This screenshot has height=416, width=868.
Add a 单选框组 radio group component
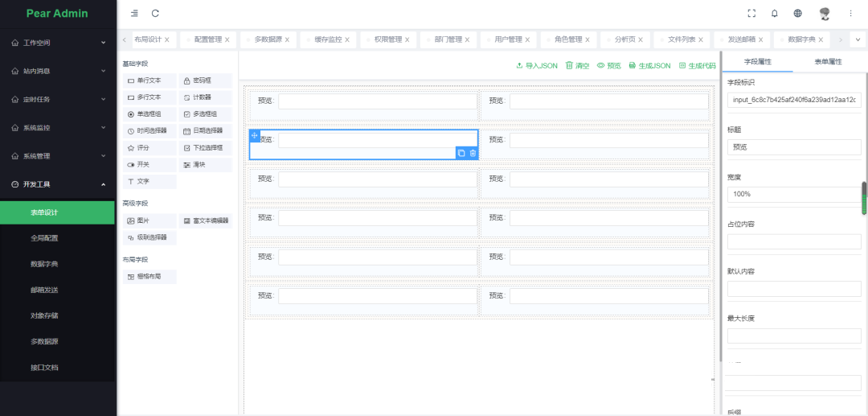tap(149, 114)
